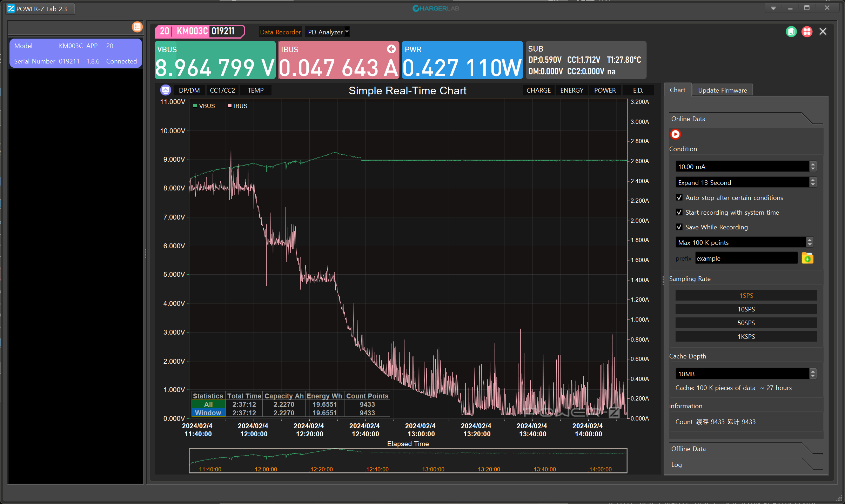The image size is (845, 504).
Task: Open the Data Recorder tab
Action: pos(280,32)
